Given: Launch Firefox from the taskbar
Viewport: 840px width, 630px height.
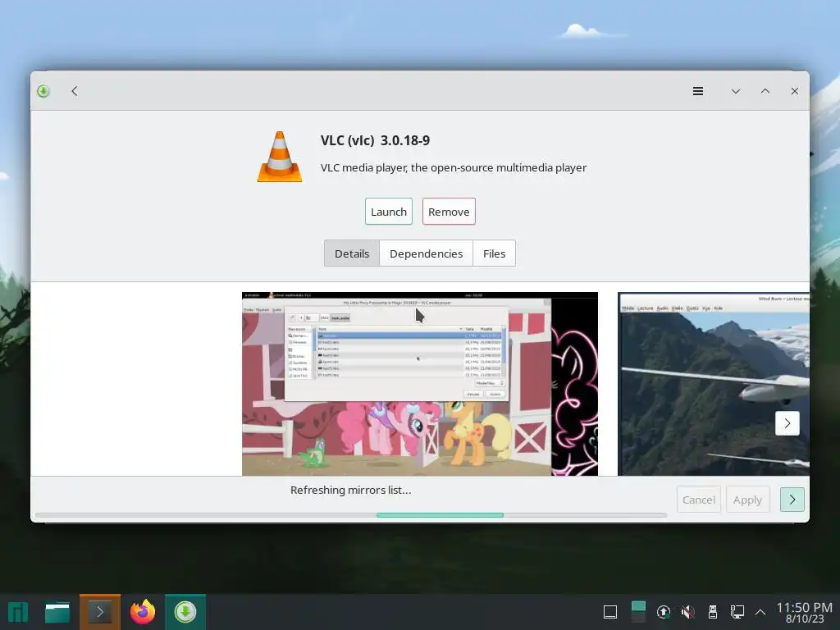Looking at the screenshot, I should [143, 612].
